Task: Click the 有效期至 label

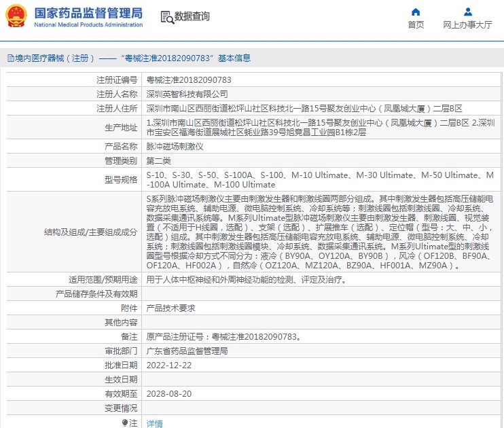Action: [121, 393]
